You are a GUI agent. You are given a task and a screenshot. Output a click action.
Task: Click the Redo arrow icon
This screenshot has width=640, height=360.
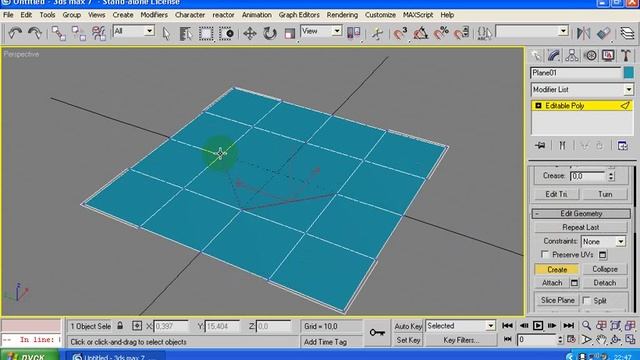(x=35, y=33)
